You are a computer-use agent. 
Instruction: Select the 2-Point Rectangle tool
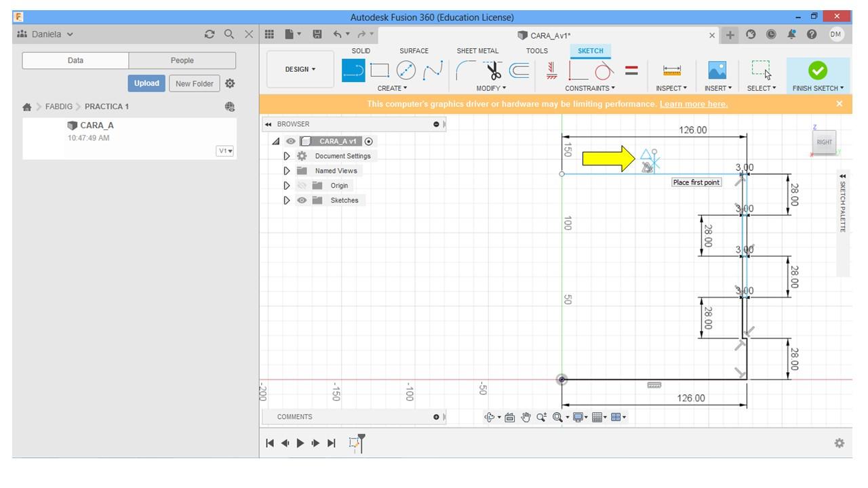point(380,70)
